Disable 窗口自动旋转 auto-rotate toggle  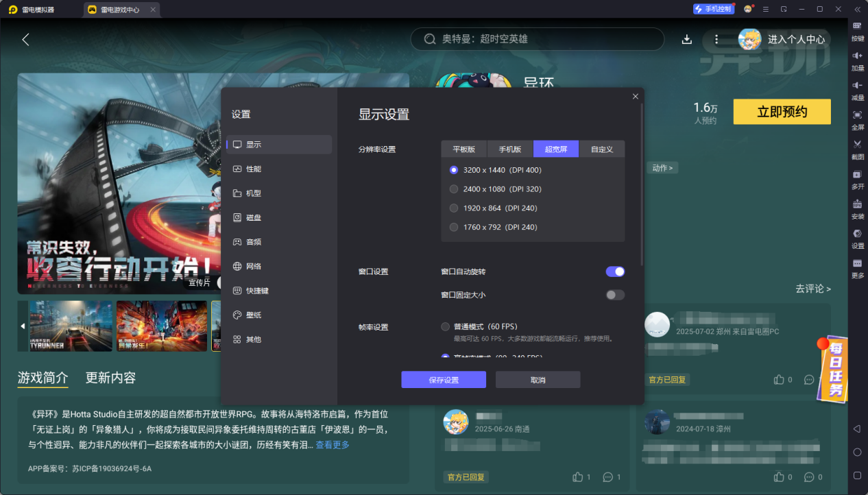(x=614, y=271)
